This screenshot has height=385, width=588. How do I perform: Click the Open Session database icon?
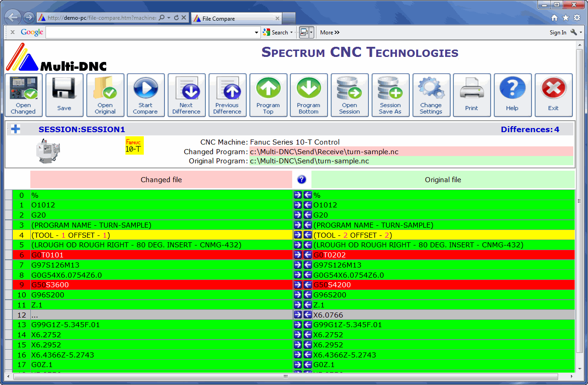pos(350,95)
